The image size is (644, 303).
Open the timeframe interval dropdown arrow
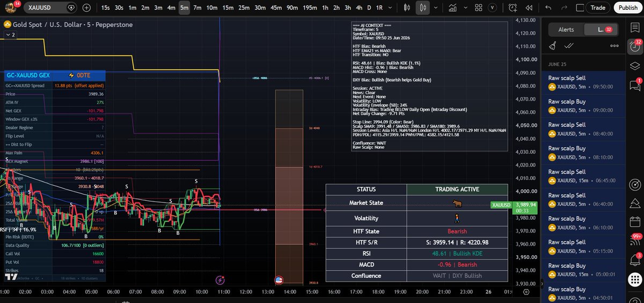click(x=391, y=8)
